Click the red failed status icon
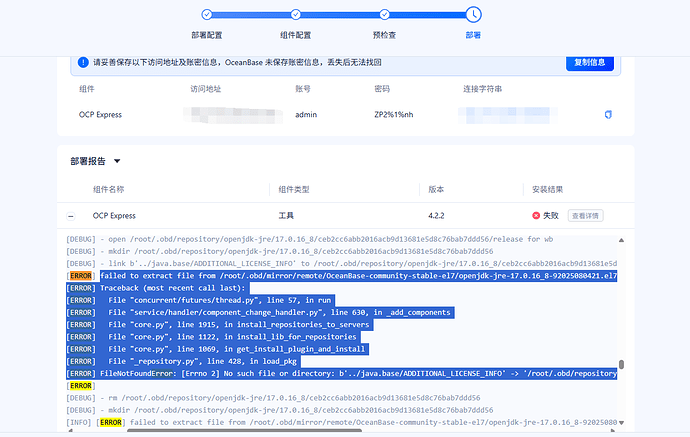This screenshot has width=690, height=437. pos(536,215)
